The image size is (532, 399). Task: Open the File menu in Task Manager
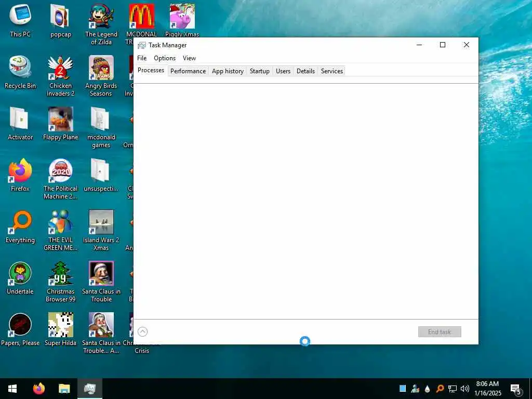pyautogui.click(x=142, y=58)
